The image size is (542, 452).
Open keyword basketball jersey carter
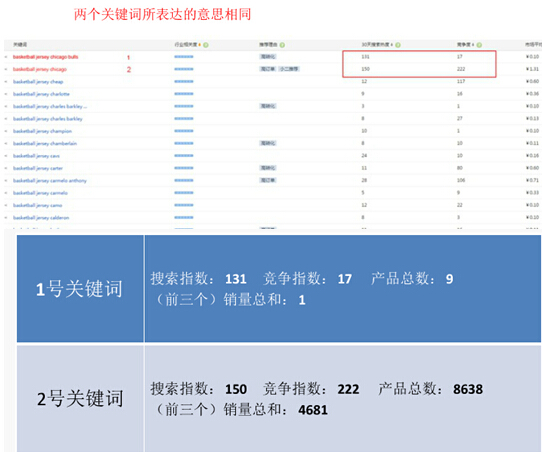tap(38, 168)
